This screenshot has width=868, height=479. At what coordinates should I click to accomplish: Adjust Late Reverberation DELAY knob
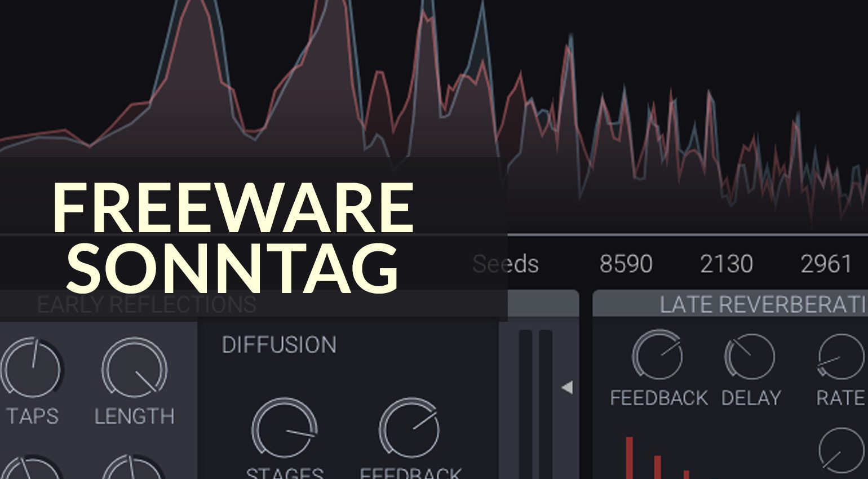[749, 356]
